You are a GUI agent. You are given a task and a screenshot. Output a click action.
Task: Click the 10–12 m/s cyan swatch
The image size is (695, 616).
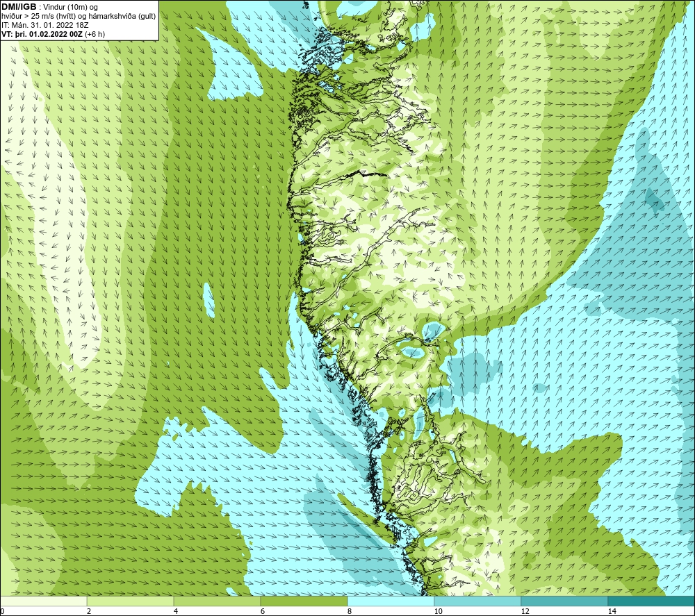pyautogui.click(x=477, y=601)
